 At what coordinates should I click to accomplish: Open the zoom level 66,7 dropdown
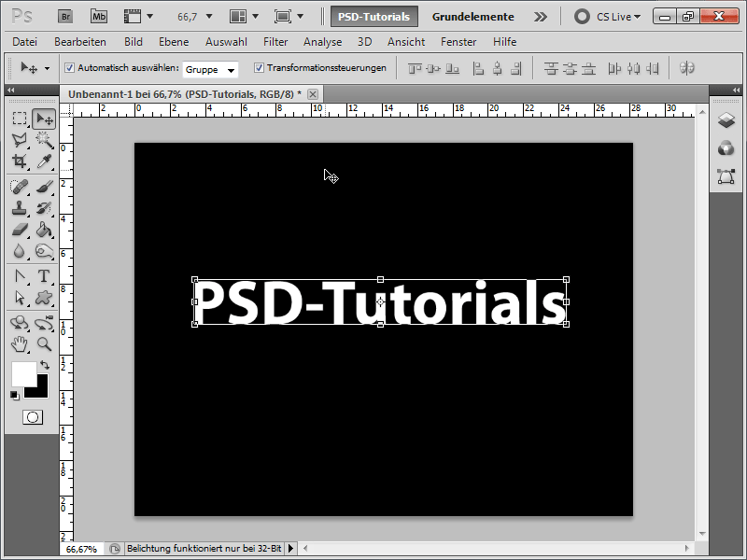(209, 17)
